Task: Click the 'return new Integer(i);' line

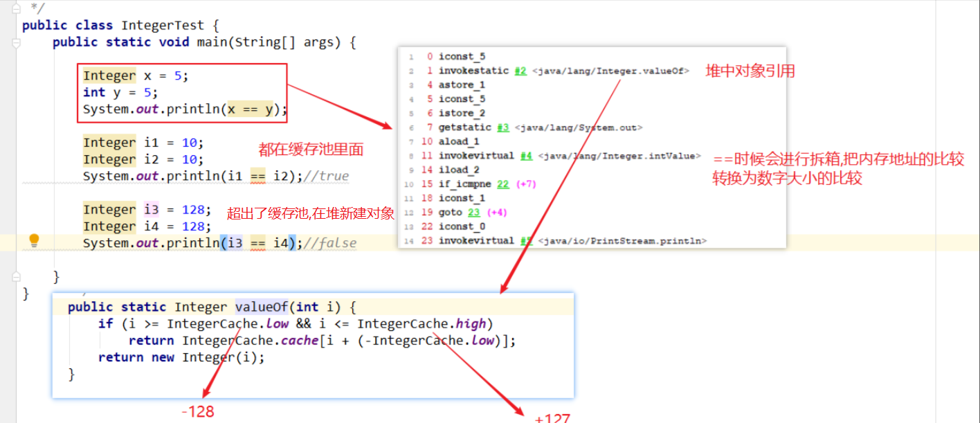Action: coord(181,357)
